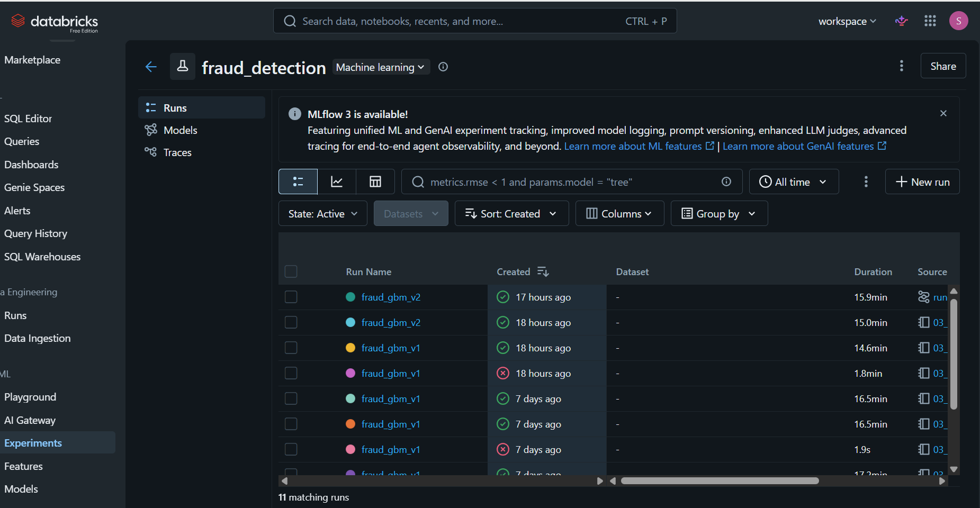
Task: Open Experiments in the sidebar
Action: 58,442
